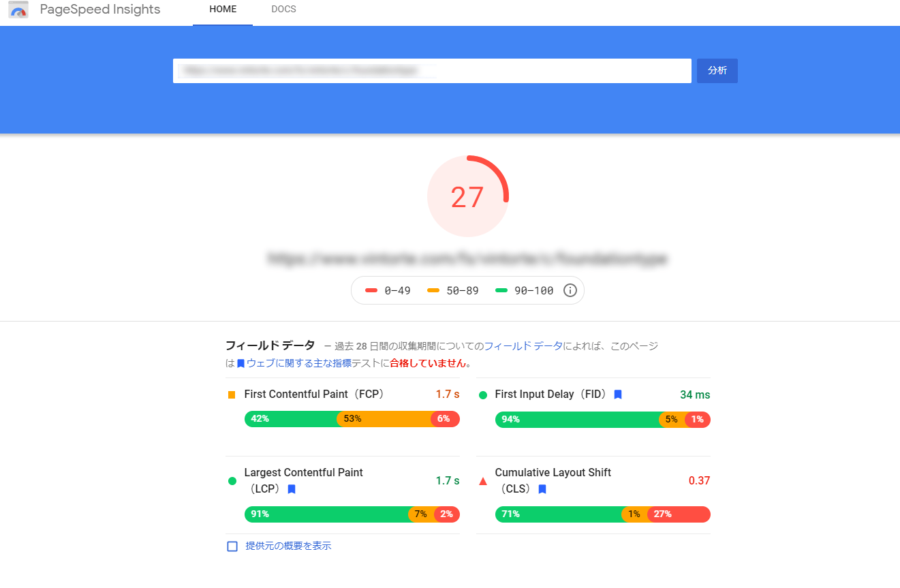Click LCP red 2% bar segment
This screenshot has height=588, width=900.
[x=447, y=514]
